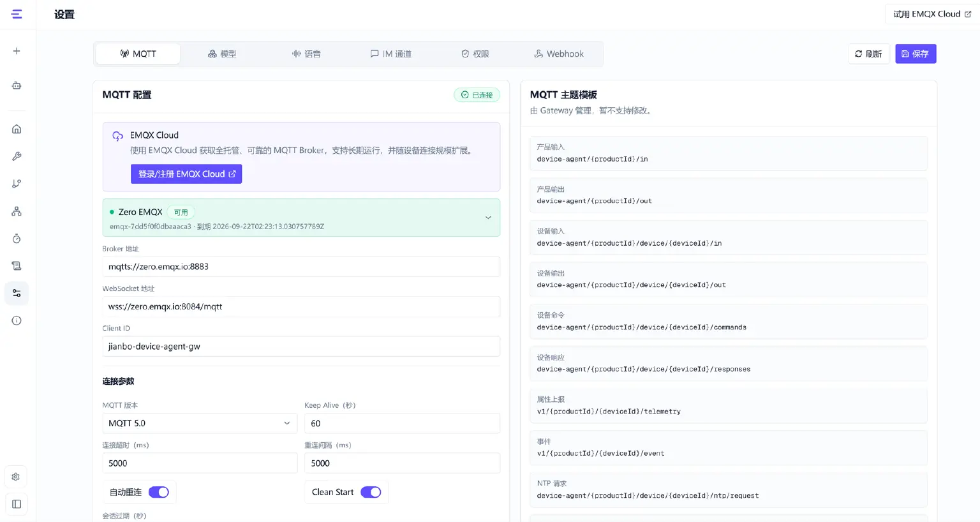Open the wrench tools icon in sidebar
Image resolution: width=980 pixels, height=522 pixels.
[x=17, y=156]
